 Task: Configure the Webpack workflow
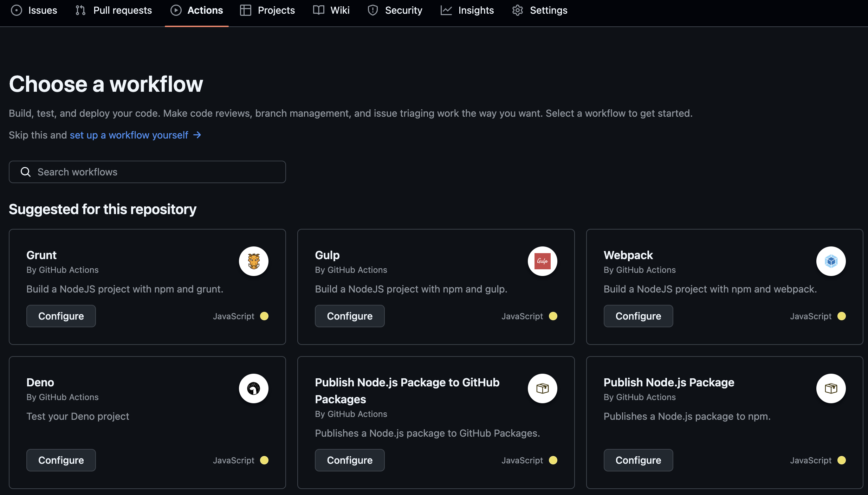638,316
